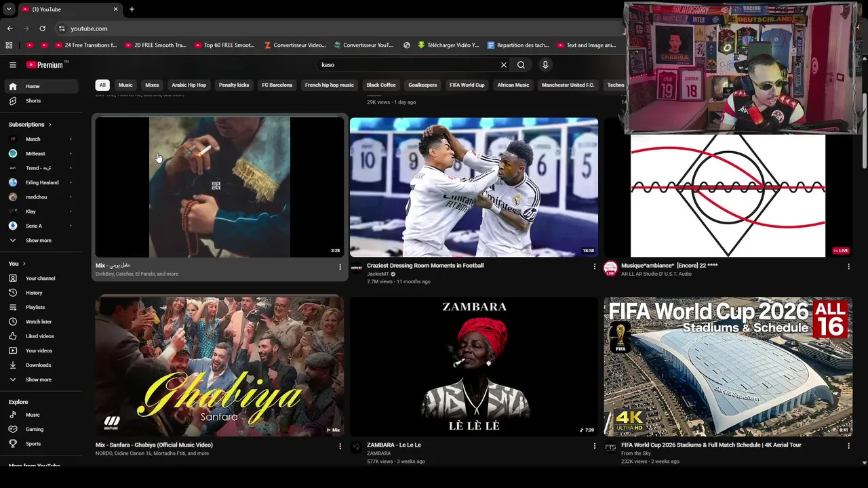Clear the search box with the X
This screenshot has width=868, height=488.
pyautogui.click(x=504, y=65)
